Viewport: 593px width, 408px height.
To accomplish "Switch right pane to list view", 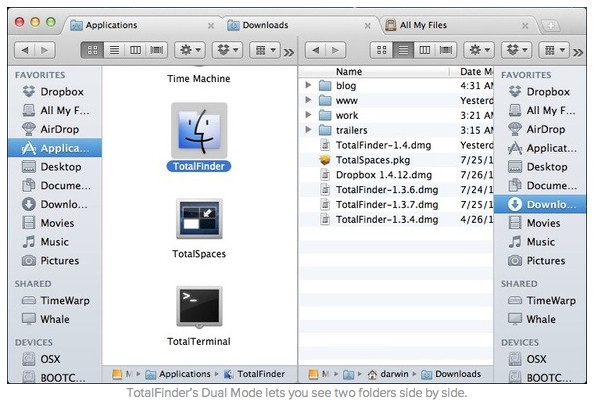I will [x=403, y=50].
